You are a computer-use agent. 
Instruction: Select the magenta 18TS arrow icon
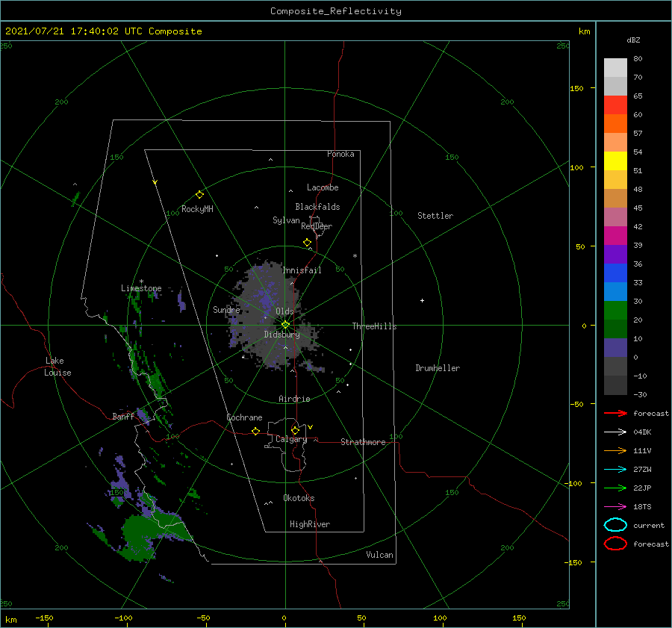click(x=615, y=507)
